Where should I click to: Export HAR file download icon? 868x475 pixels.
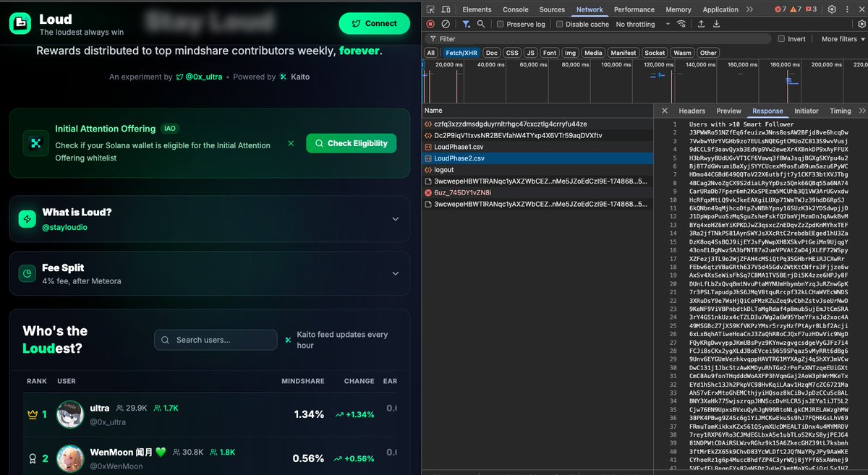pos(716,24)
